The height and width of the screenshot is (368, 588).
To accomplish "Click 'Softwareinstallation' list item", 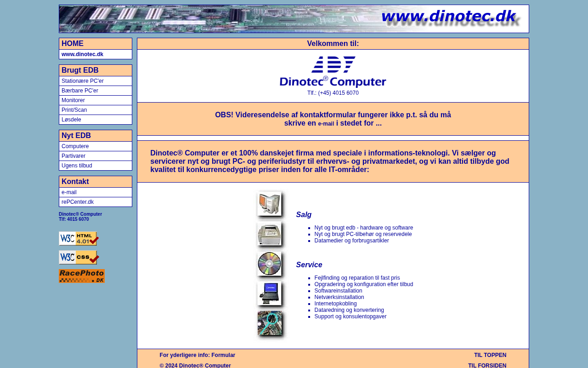I will pyautogui.click(x=338, y=291).
